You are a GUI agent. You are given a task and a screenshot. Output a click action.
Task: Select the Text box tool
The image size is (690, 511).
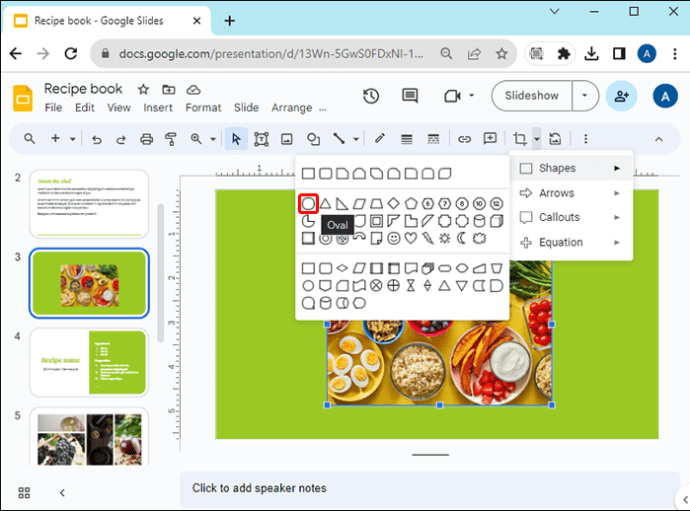(261, 139)
